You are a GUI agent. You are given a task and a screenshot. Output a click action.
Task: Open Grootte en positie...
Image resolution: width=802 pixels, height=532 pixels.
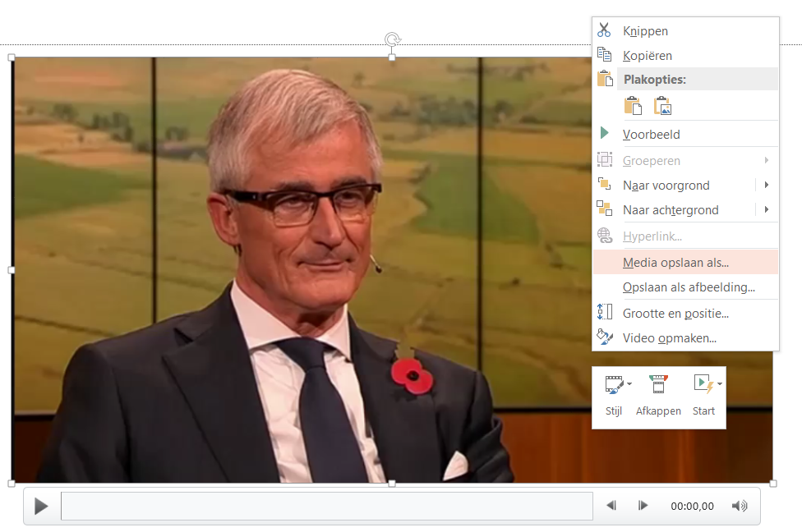coord(685,314)
